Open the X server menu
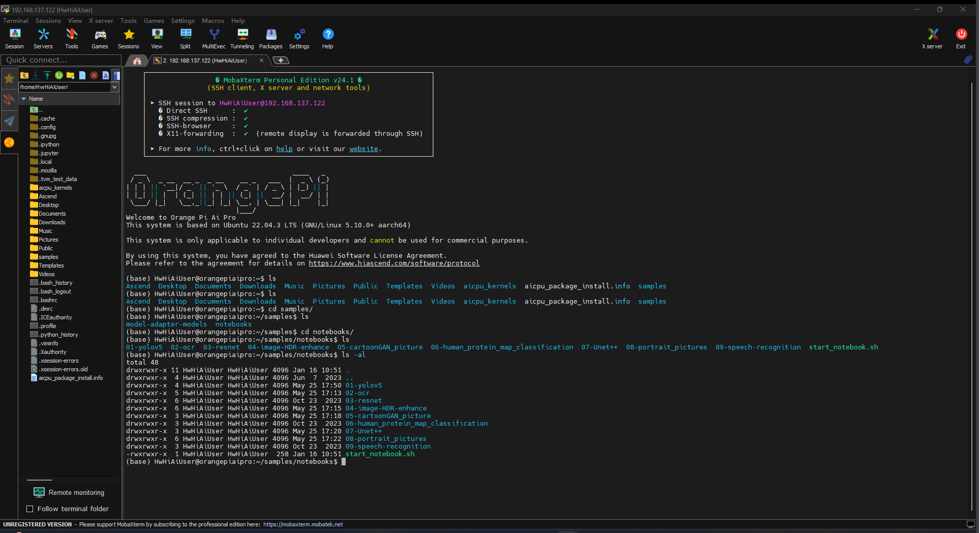 point(101,21)
